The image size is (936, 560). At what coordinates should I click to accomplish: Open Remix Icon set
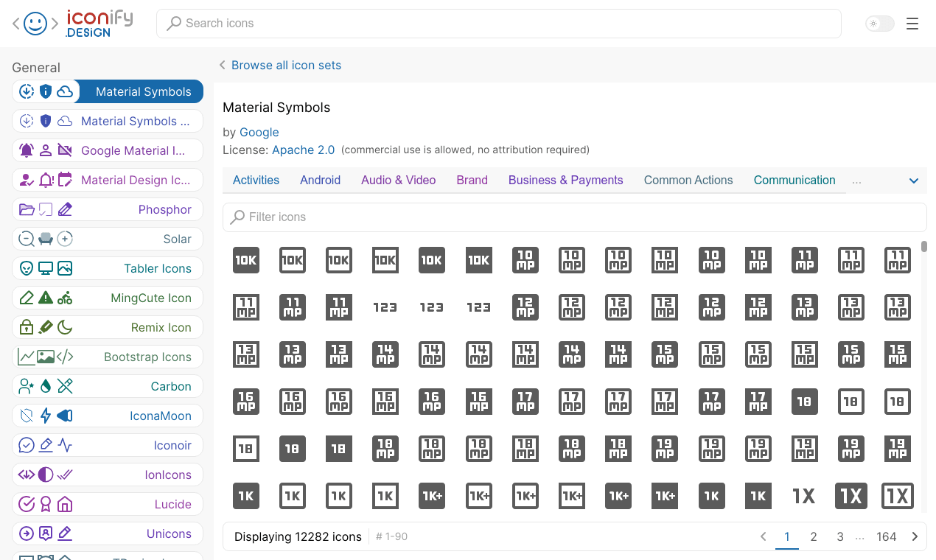108,327
